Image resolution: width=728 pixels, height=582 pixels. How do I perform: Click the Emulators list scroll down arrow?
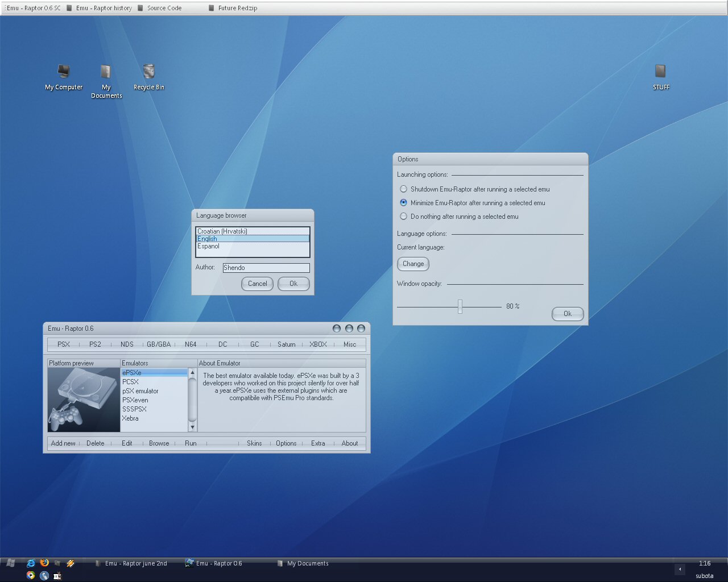192,427
